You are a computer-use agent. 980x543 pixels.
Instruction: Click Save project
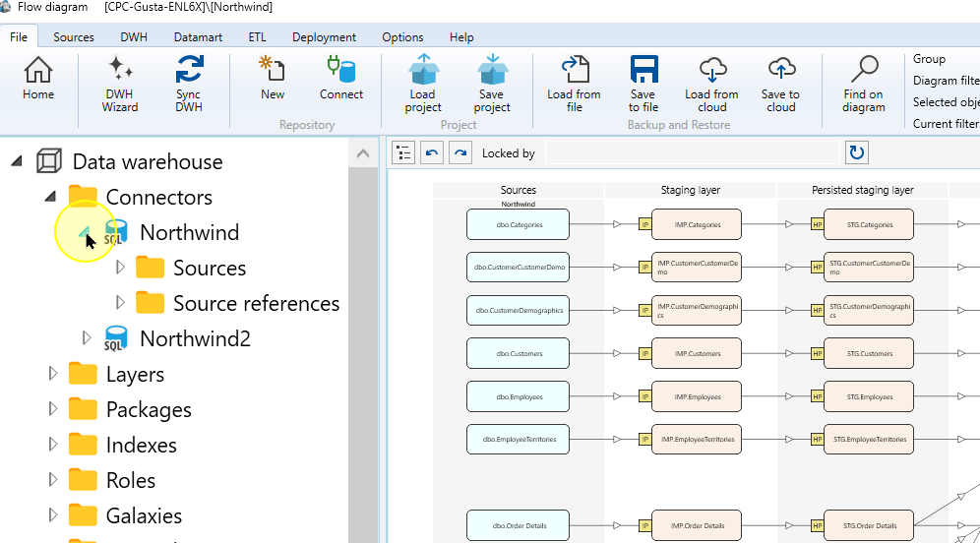pos(492,84)
